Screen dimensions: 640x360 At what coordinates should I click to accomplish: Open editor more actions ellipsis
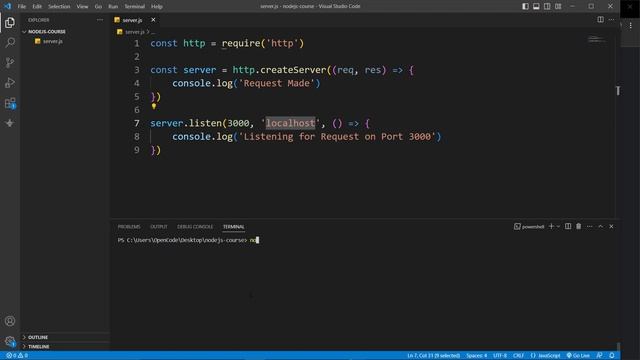tap(611, 20)
